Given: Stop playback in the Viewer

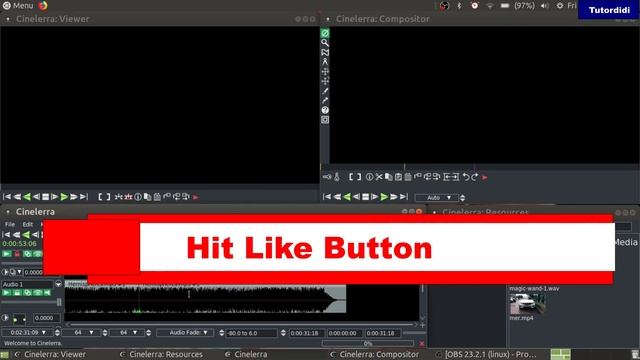Looking at the screenshot, I should coord(45,197).
